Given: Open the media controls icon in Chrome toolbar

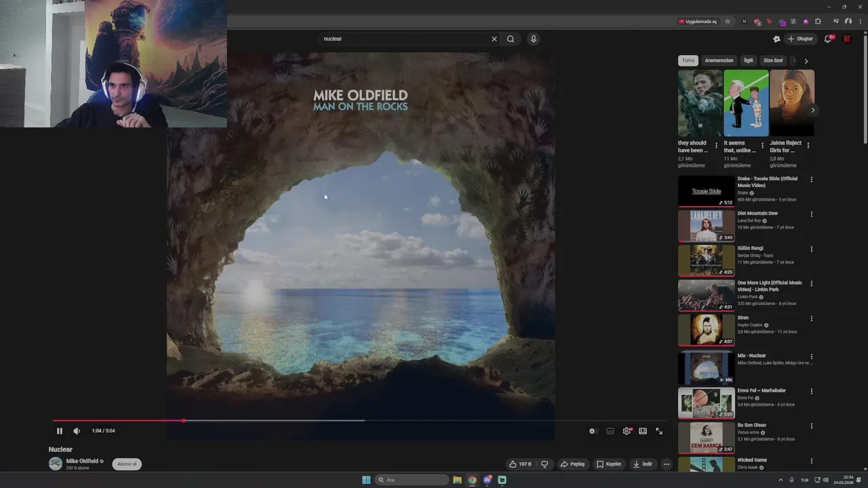Looking at the screenshot, I should (x=835, y=21).
